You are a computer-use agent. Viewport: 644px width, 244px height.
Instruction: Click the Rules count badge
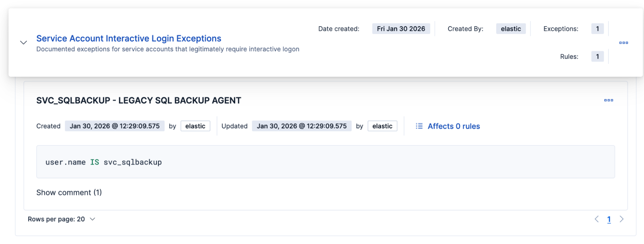pos(597,56)
